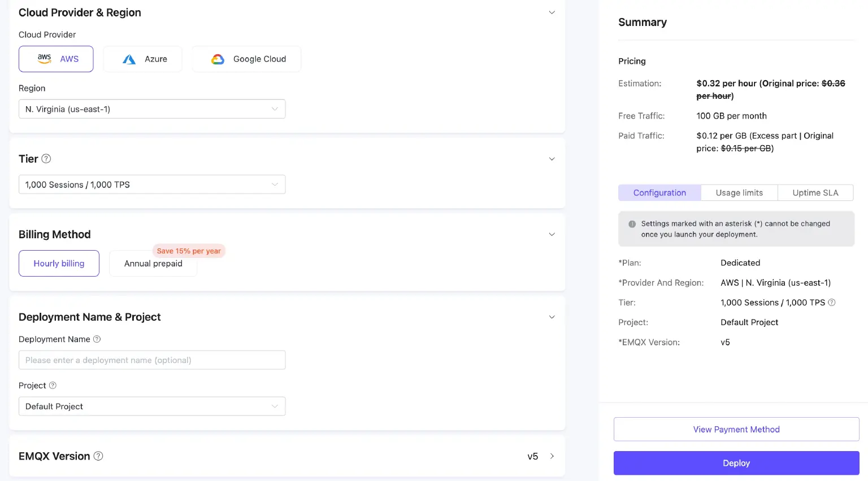Choose Google Cloud as provider
This screenshot has height=481, width=868.
point(246,59)
